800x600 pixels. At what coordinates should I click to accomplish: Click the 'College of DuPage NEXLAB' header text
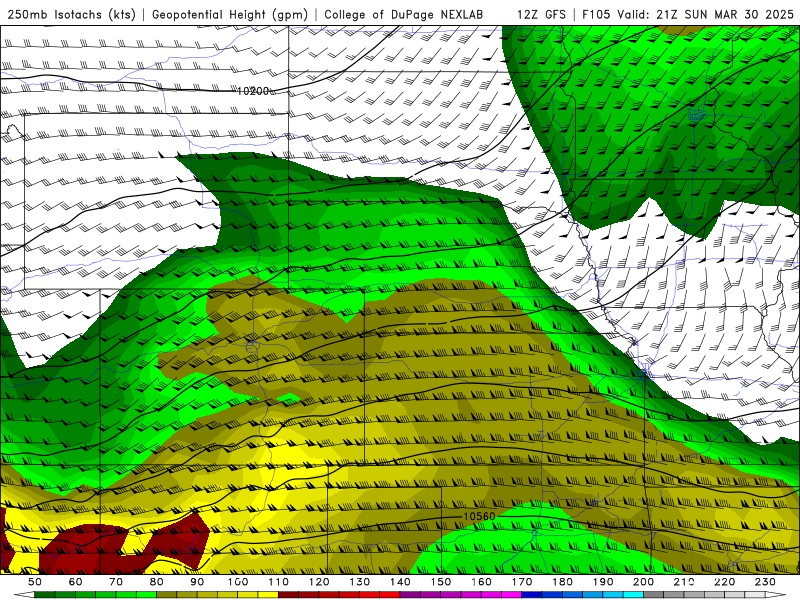[403, 15]
